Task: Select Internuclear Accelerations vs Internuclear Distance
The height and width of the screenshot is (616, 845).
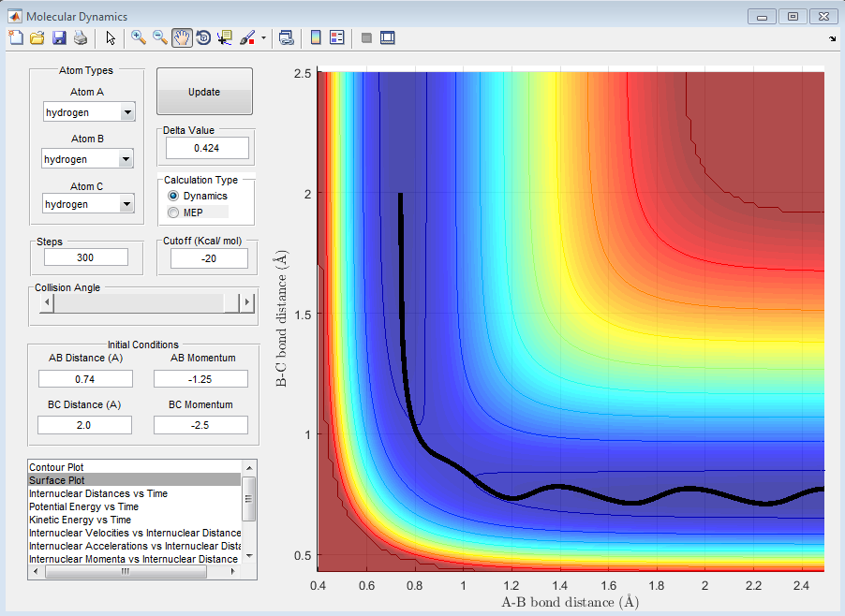Action: coord(134,546)
